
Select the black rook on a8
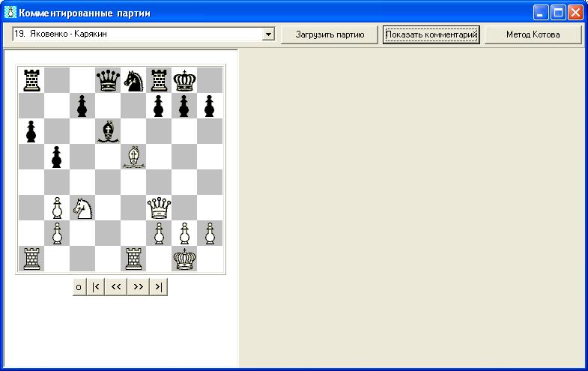(x=31, y=80)
